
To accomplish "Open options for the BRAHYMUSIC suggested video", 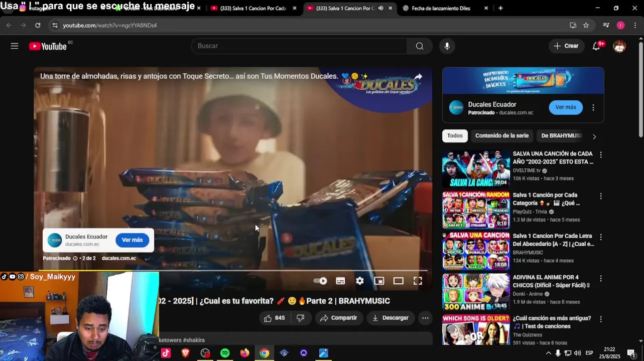I will [x=601, y=237].
